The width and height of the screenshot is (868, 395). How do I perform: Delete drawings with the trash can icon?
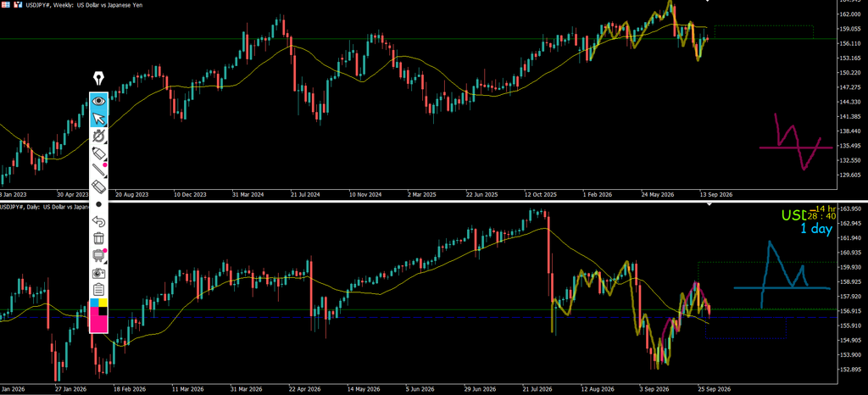point(98,238)
